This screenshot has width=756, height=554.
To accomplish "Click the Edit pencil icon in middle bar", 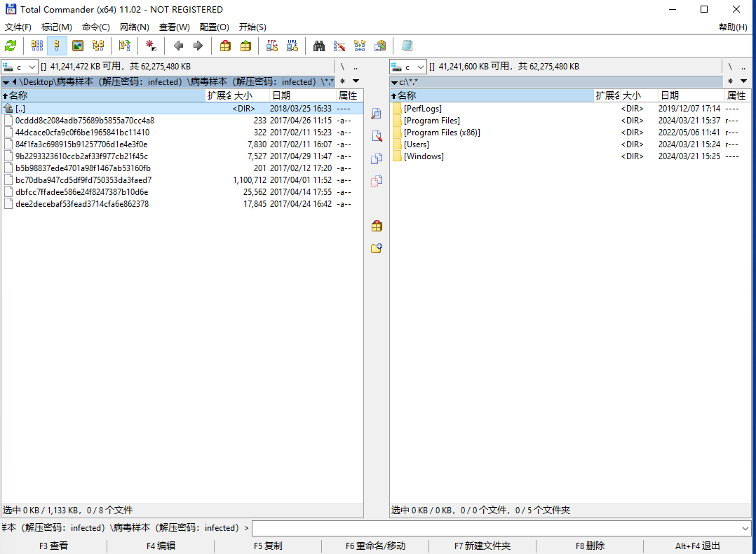I will pos(377,136).
